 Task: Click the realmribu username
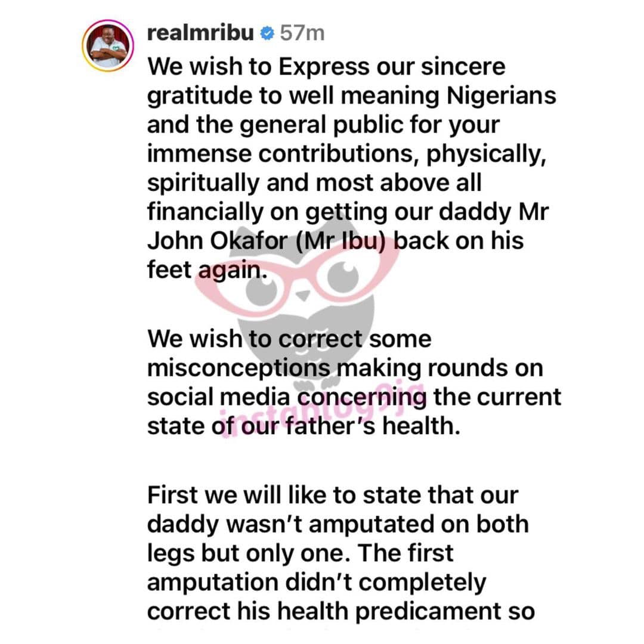pyautogui.click(x=200, y=33)
